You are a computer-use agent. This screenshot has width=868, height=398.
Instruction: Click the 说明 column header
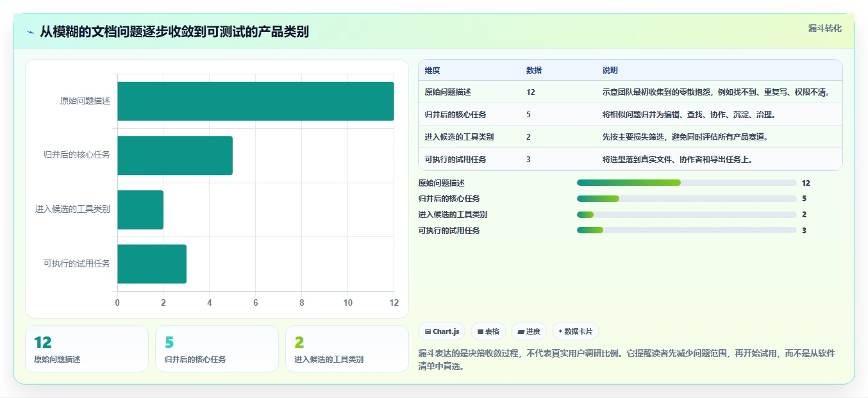click(x=610, y=70)
